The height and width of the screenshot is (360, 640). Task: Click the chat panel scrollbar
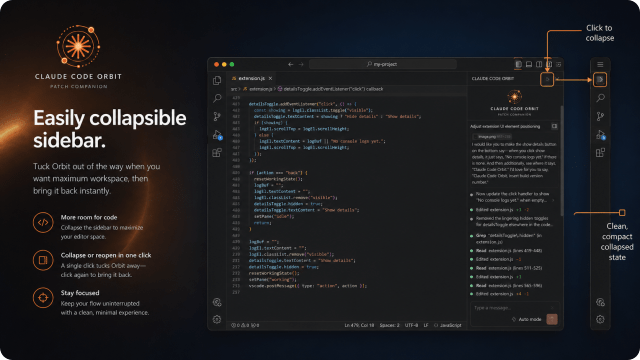pyautogui.click(x=562, y=161)
